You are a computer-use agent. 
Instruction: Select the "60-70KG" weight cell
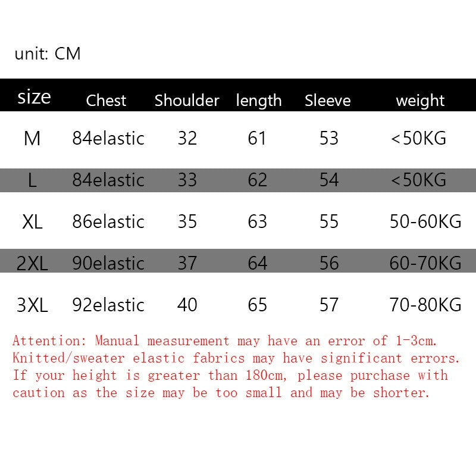tap(425, 263)
